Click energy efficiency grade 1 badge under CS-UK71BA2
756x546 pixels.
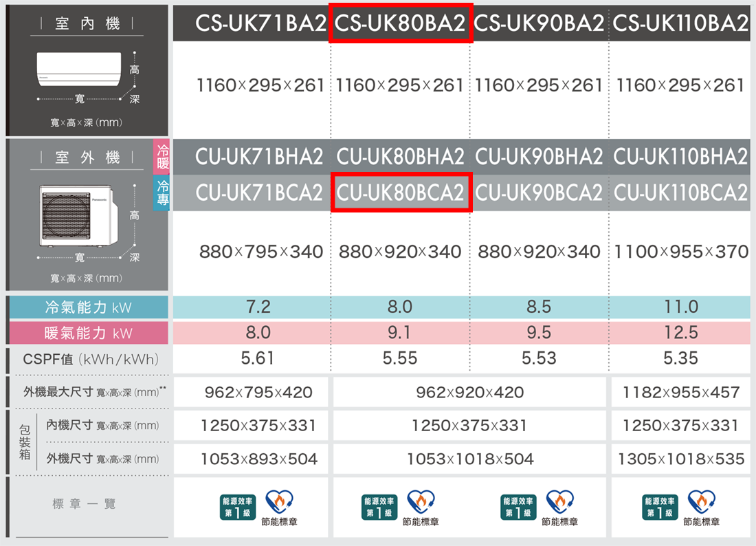tap(237, 507)
